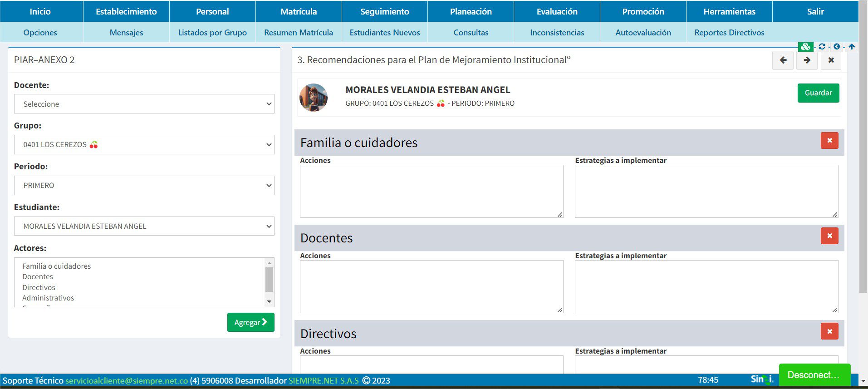Open the Estudiante dropdown
The height and width of the screenshot is (389, 868).
144,226
